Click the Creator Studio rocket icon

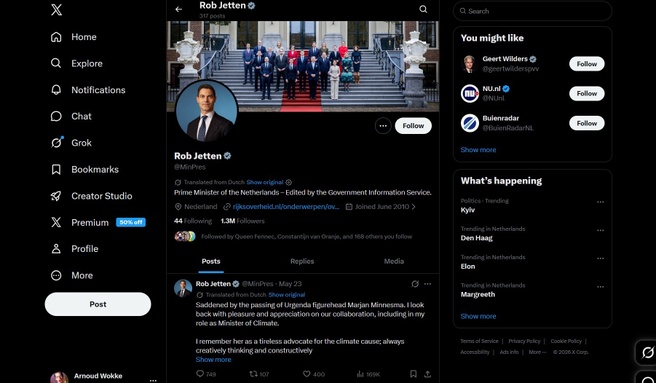pos(56,196)
